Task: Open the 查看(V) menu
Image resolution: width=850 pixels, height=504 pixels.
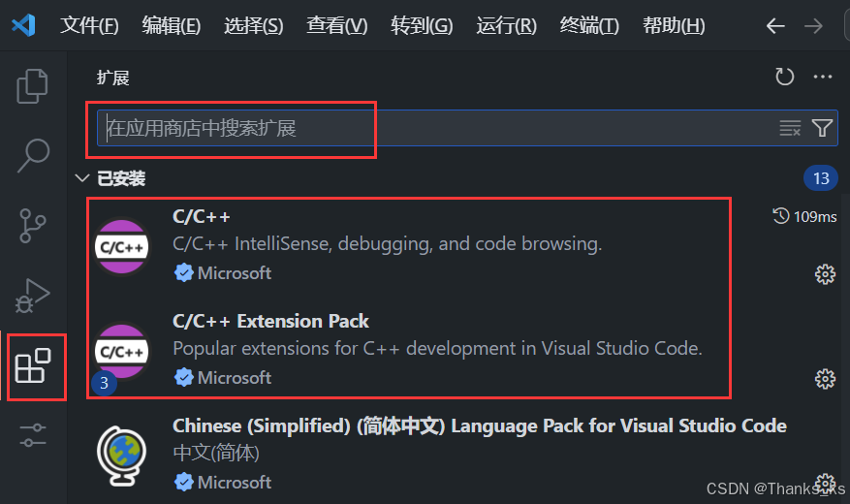Action: tap(336, 25)
